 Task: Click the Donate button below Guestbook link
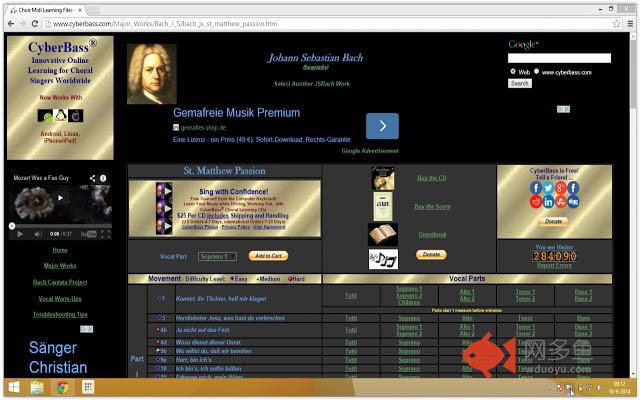[431, 254]
